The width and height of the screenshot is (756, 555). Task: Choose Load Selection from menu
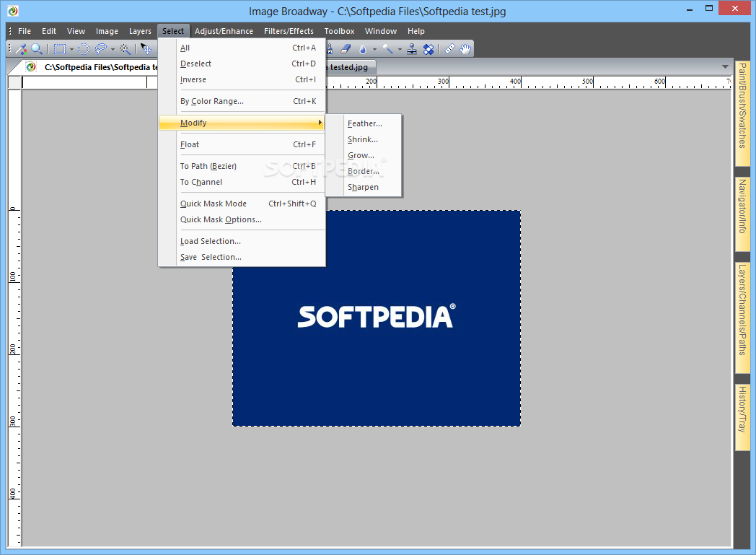pyautogui.click(x=242, y=242)
